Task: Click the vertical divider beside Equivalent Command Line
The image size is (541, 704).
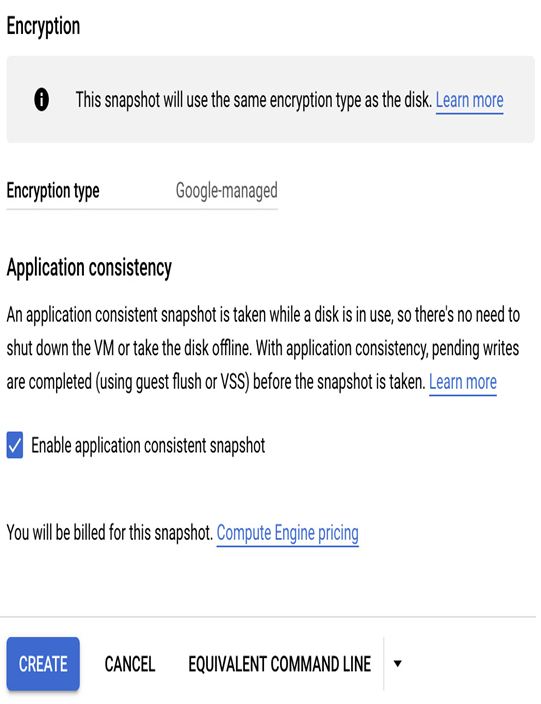Action: coord(383,664)
